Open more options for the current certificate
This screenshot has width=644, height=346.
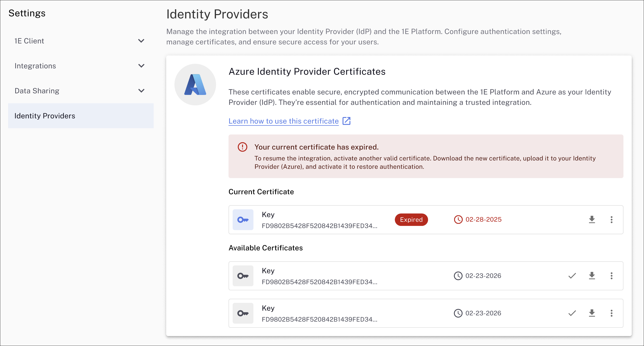611,219
